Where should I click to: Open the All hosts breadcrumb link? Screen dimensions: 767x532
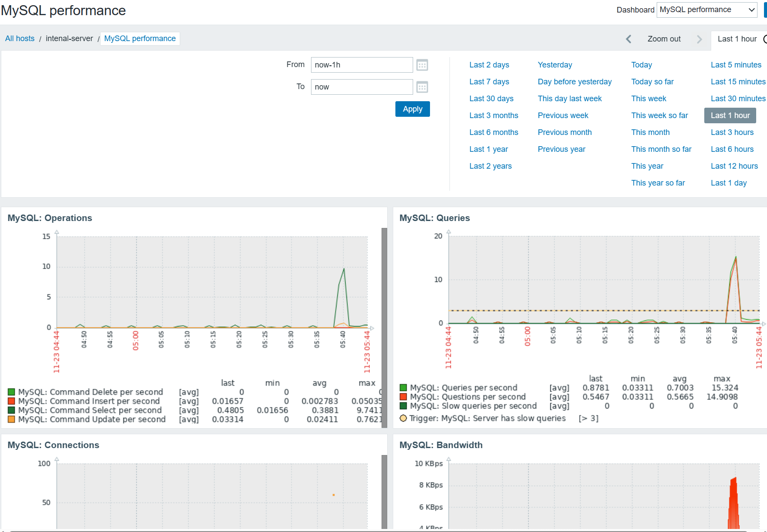(x=20, y=38)
